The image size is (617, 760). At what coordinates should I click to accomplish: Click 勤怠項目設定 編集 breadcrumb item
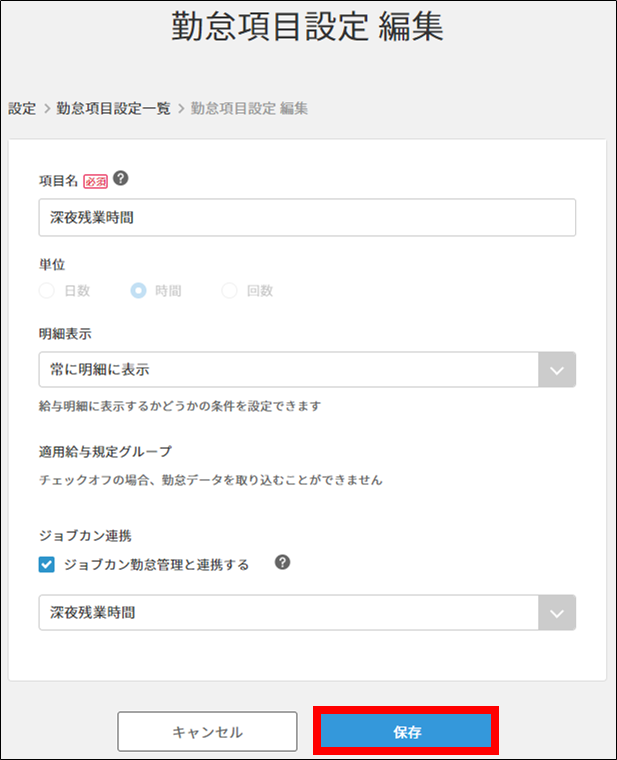[249, 108]
